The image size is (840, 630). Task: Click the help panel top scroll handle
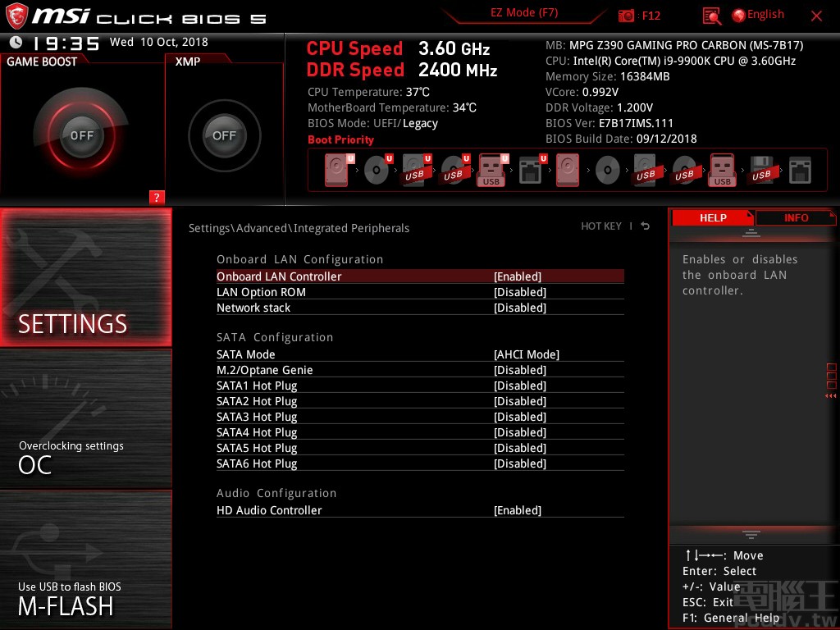[x=751, y=232]
